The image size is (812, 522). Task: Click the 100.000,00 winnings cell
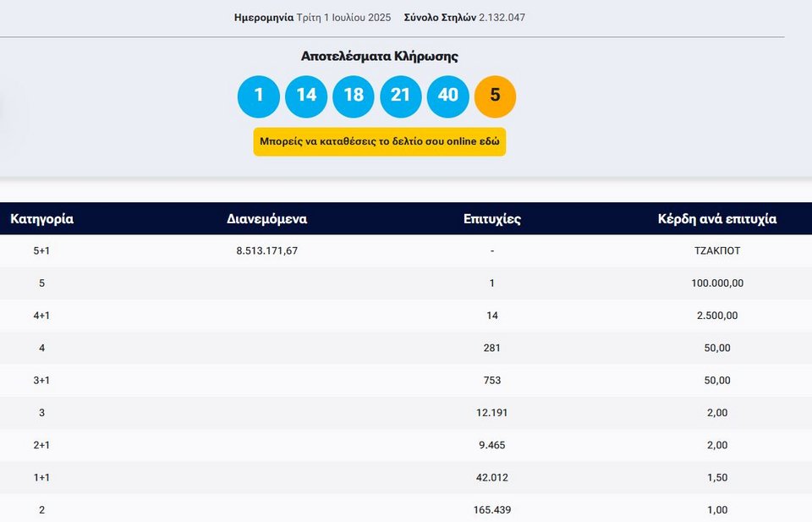[717, 283]
